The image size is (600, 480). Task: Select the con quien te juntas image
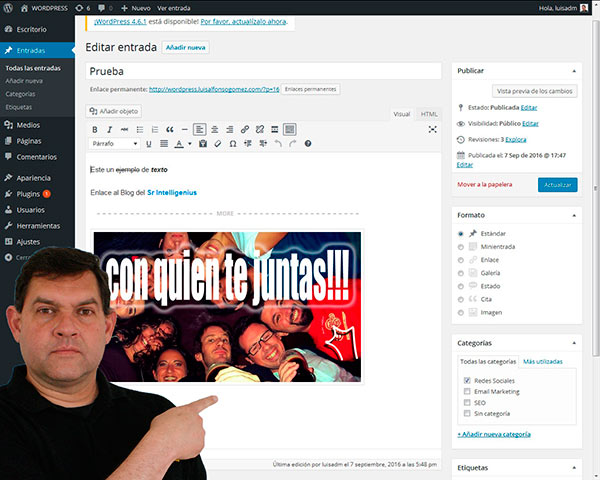click(x=227, y=307)
